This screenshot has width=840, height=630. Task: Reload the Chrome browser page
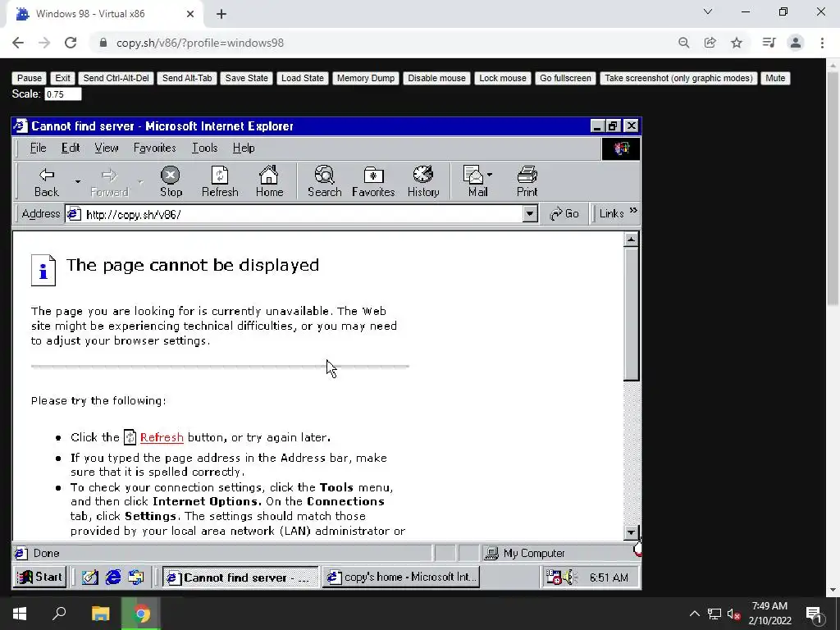pos(71,43)
